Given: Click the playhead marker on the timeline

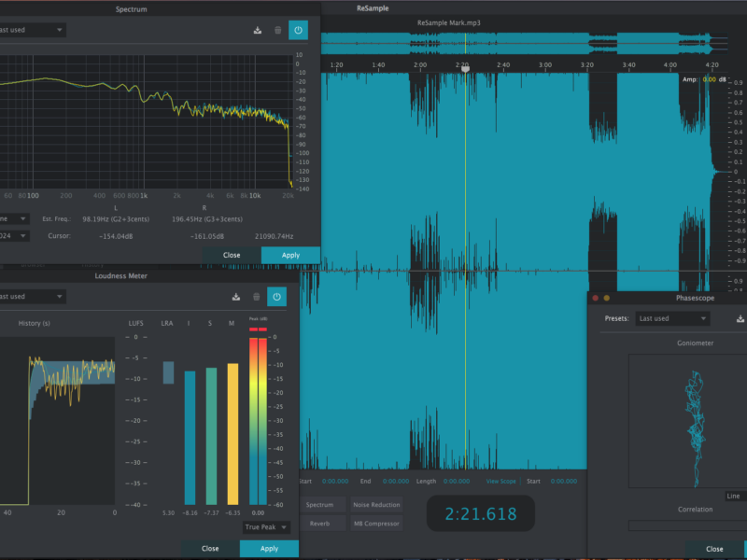Looking at the screenshot, I should 464,67.
